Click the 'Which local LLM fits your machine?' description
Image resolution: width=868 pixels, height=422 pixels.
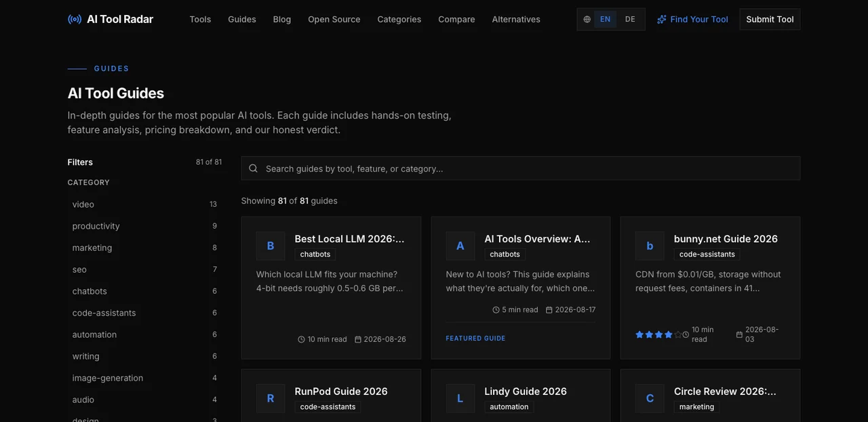[x=330, y=281]
